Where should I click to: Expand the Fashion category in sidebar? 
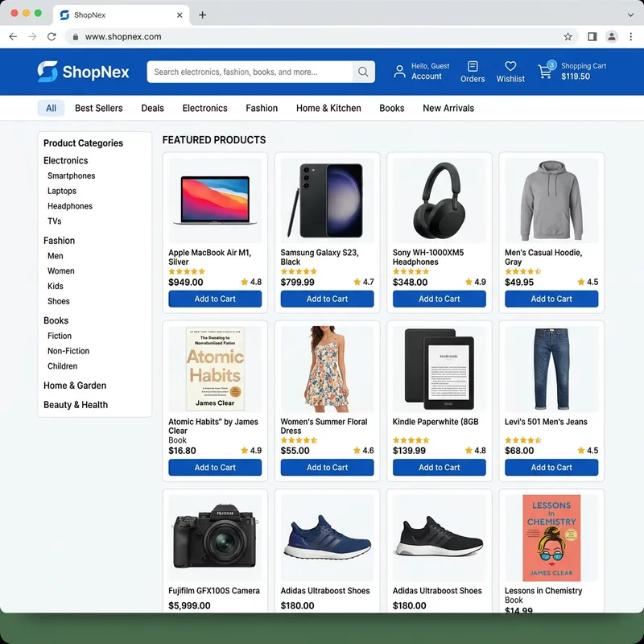59,240
